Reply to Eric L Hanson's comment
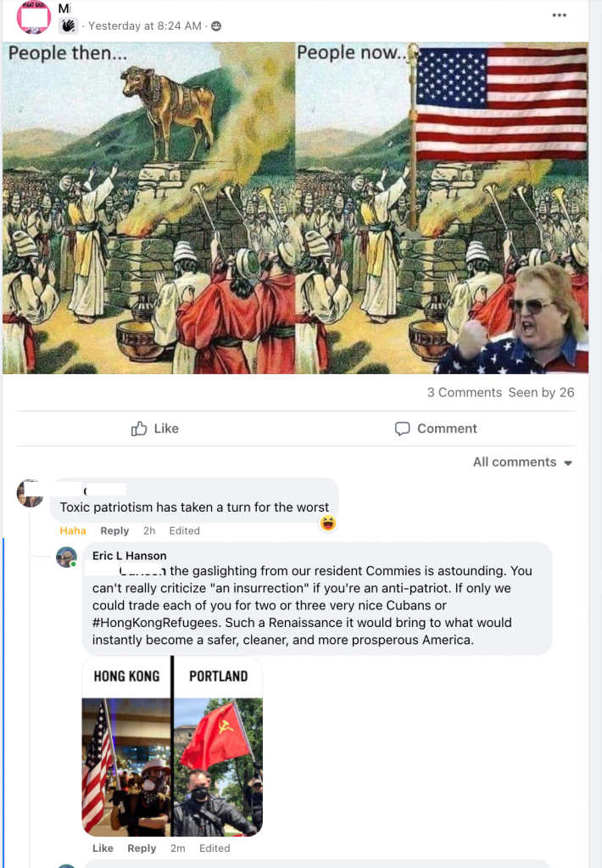 (x=142, y=848)
